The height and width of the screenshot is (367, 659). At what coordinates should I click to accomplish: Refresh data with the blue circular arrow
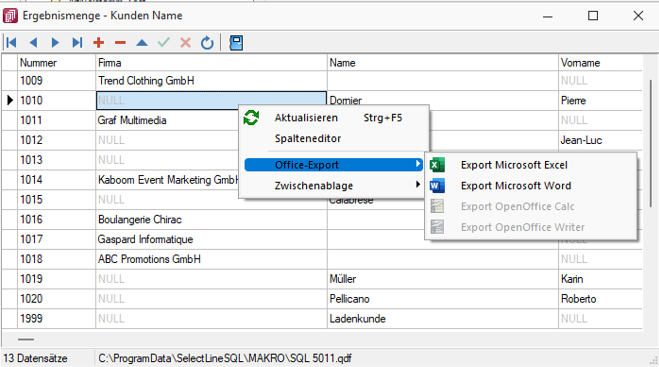click(207, 42)
